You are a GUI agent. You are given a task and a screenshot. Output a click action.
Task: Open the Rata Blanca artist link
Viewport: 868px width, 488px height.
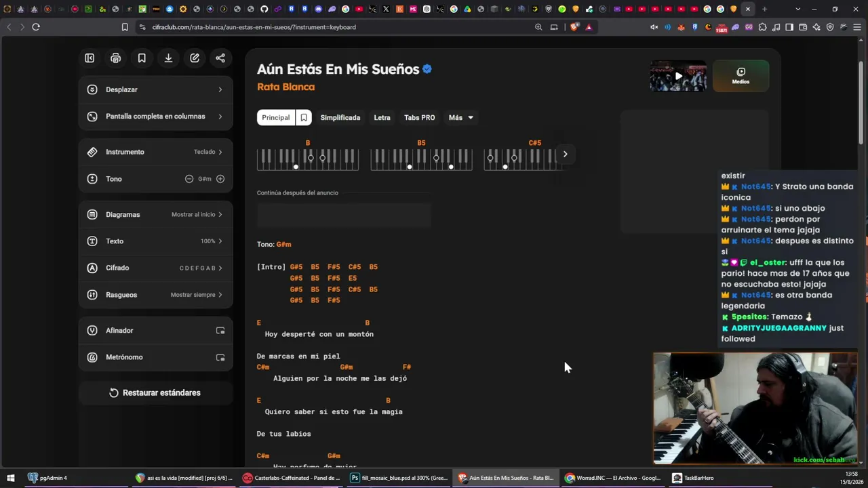(x=285, y=87)
